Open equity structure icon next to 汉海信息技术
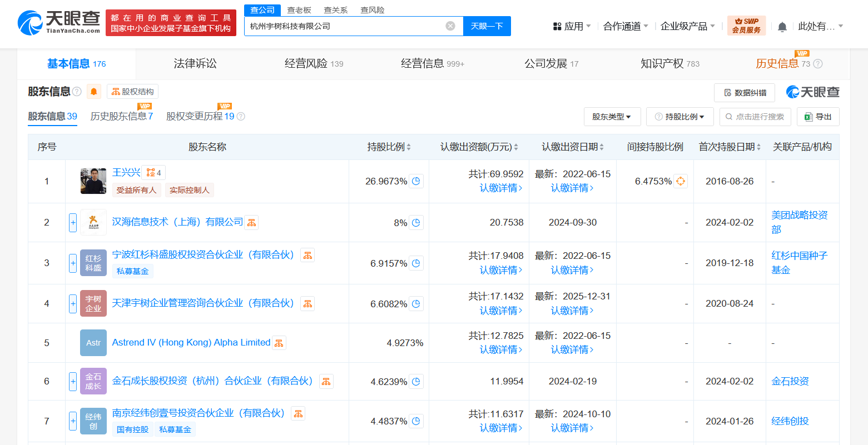This screenshot has width=868, height=445. 252,223
